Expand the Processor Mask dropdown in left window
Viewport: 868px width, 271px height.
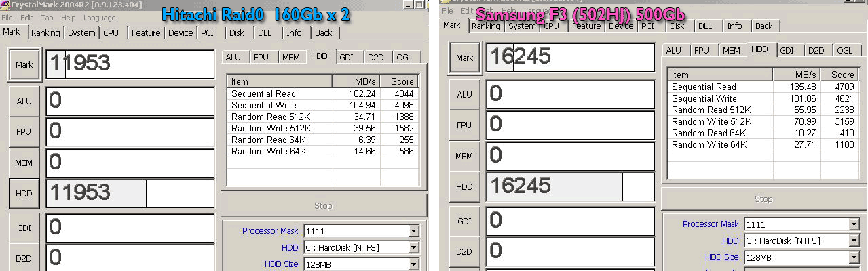point(413,231)
